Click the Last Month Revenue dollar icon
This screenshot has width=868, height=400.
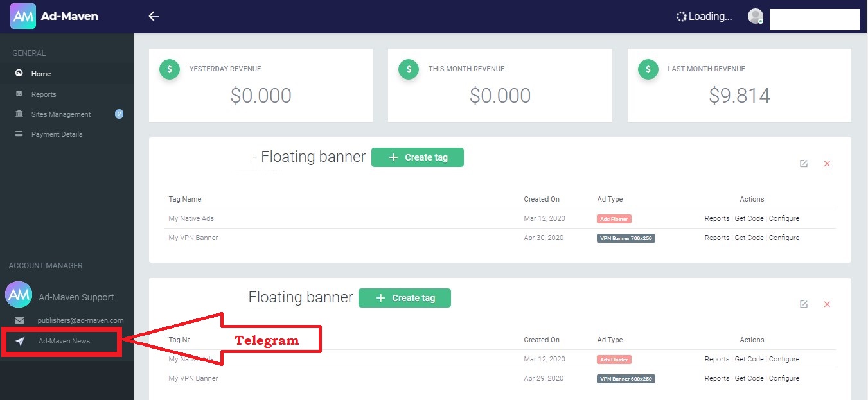coord(648,69)
